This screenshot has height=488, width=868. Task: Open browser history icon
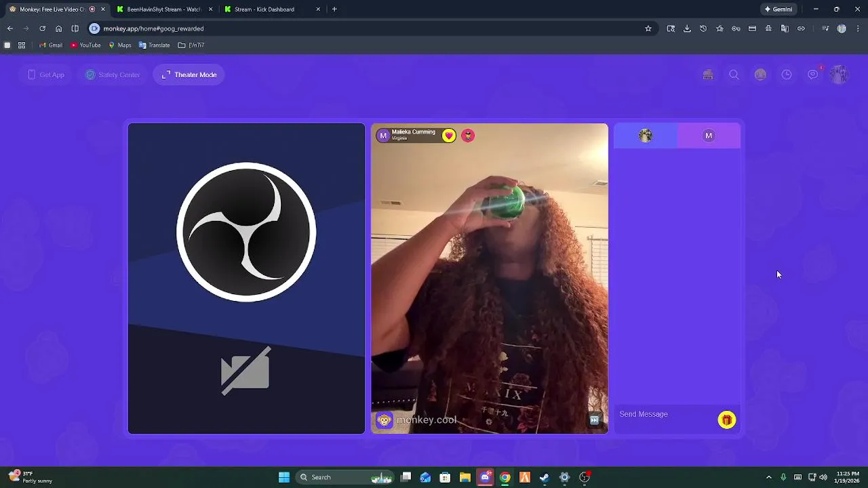tap(703, 28)
